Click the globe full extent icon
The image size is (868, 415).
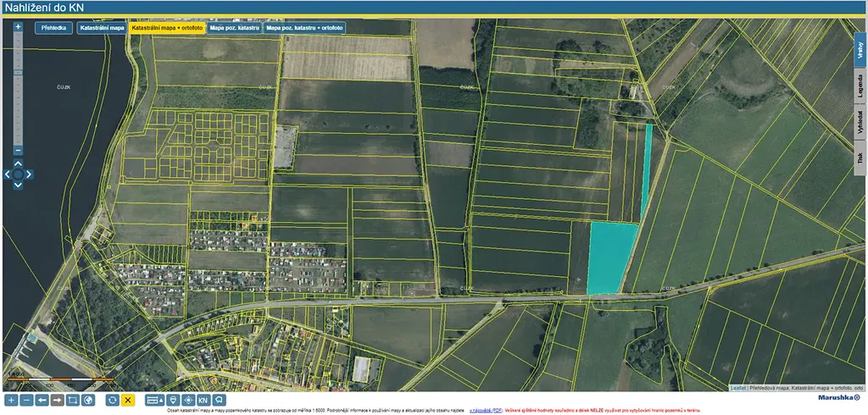pyautogui.click(x=87, y=400)
